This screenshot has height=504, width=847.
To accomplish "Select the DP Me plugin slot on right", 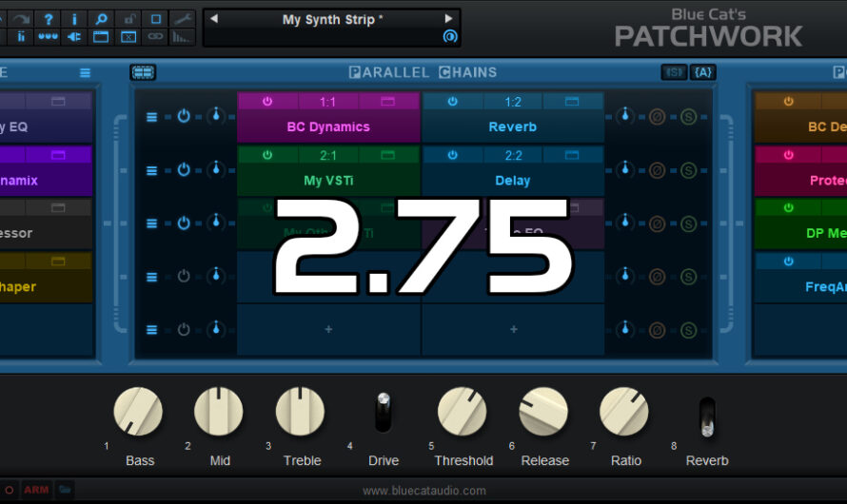I will pyautogui.click(x=801, y=233).
